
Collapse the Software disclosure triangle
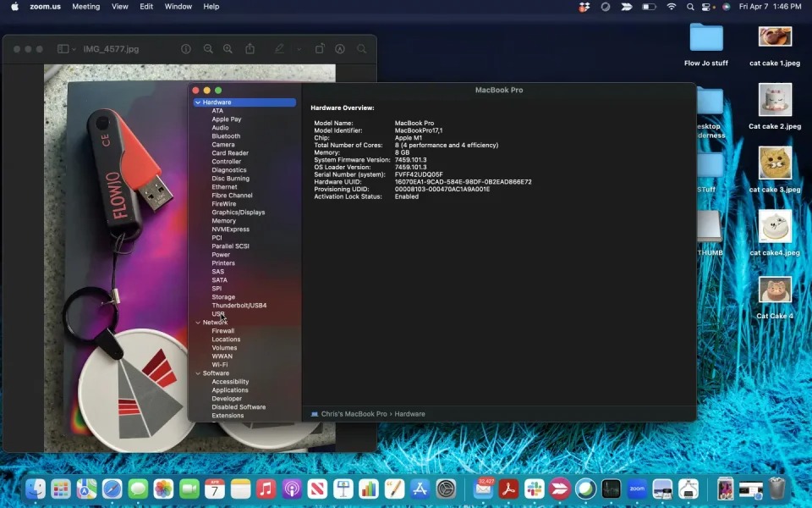pos(198,373)
